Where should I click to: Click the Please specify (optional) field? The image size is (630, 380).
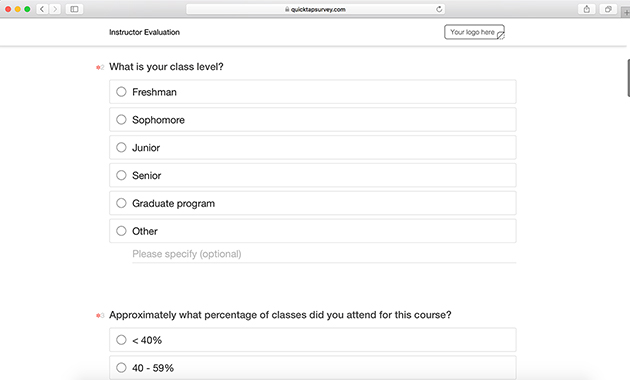point(324,254)
